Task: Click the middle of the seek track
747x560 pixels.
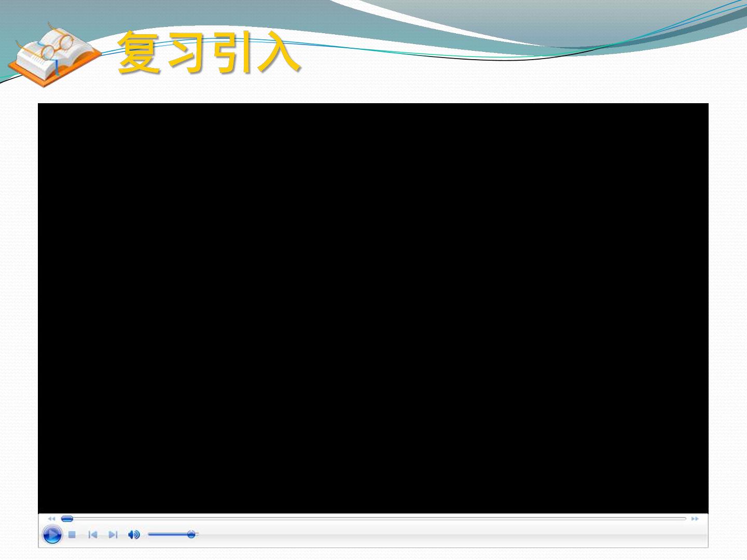Action: 374,519
